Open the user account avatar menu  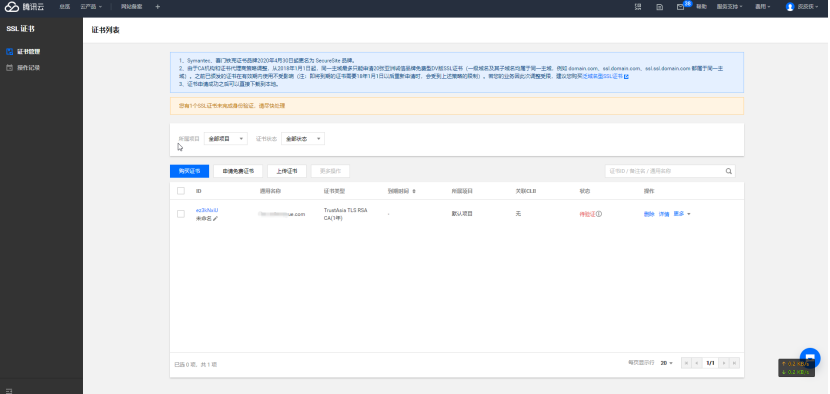click(x=802, y=7)
